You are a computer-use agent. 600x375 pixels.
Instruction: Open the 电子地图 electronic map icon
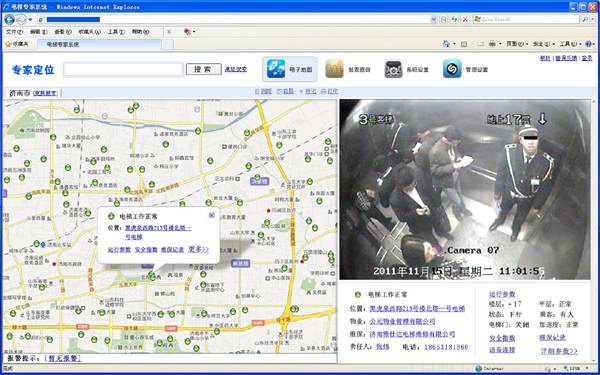click(276, 69)
